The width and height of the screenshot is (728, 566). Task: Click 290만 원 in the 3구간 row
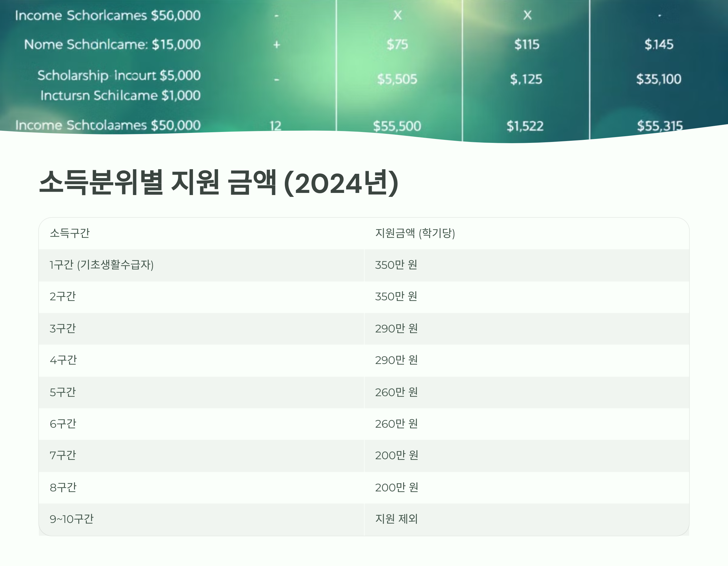[396, 329]
